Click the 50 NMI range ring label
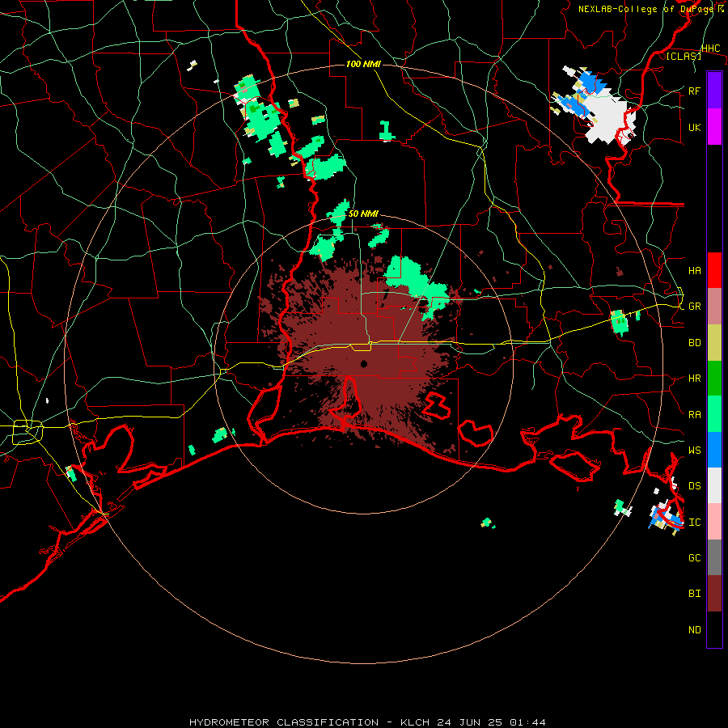 (x=363, y=214)
